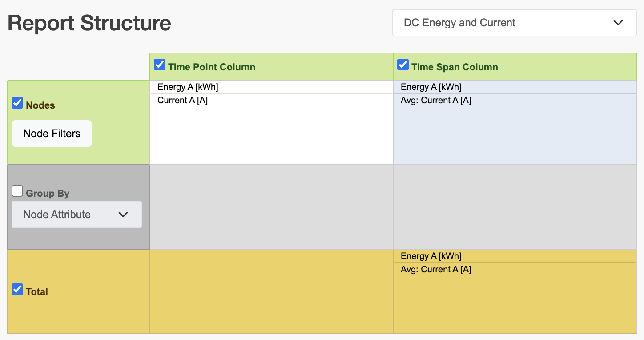Uncheck the Time Span Column checkbox
This screenshot has height=340, width=644.
pos(403,65)
